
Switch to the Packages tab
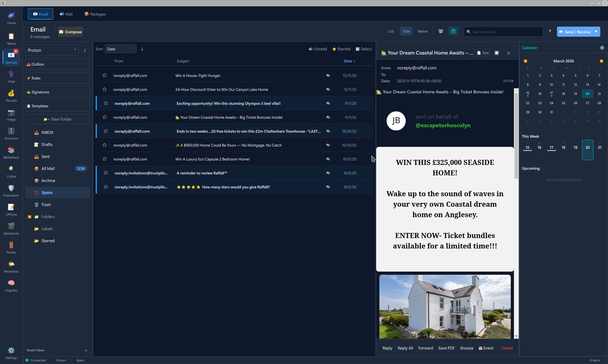pos(94,14)
